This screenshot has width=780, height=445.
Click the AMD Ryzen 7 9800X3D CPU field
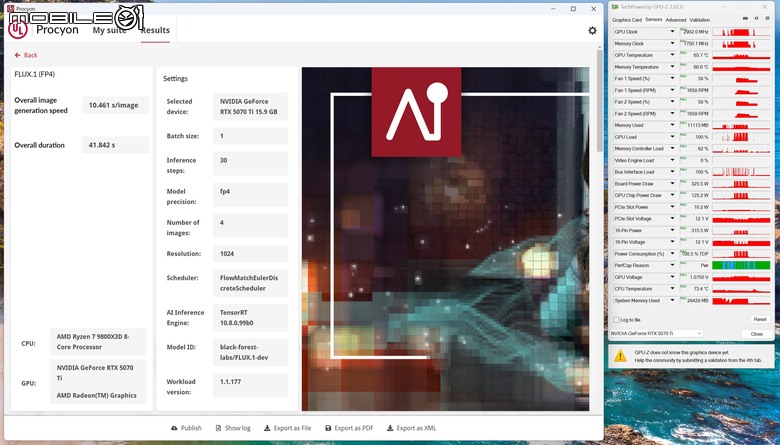pos(98,342)
